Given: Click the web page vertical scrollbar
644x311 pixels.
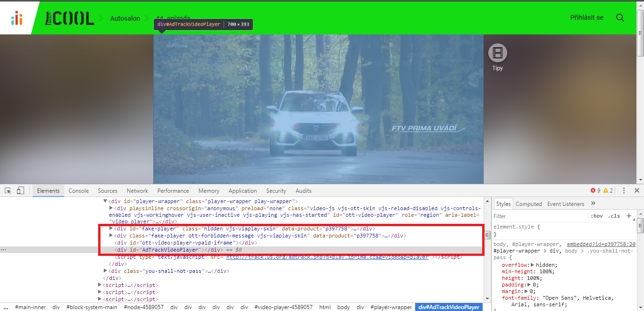Looking at the screenshot, I should [x=640, y=92].
